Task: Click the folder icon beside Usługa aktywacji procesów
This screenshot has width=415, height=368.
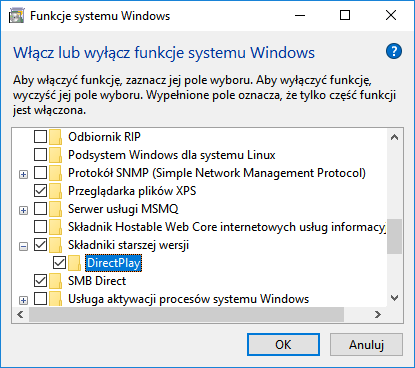Action: 56,299
